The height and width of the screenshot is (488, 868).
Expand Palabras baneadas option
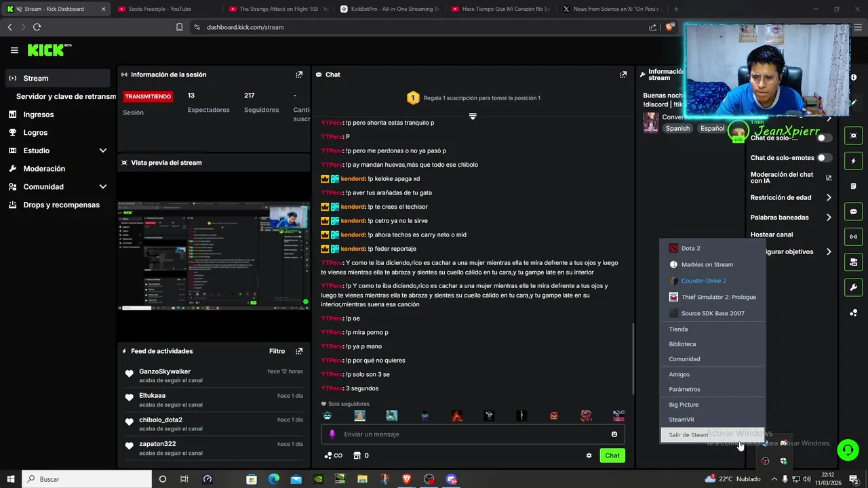(x=829, y=218)
